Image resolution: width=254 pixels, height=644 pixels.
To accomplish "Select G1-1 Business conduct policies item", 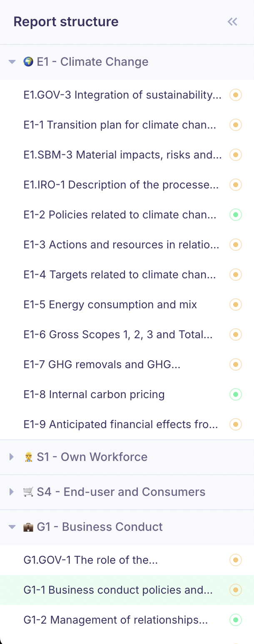I will coord(118,590).
